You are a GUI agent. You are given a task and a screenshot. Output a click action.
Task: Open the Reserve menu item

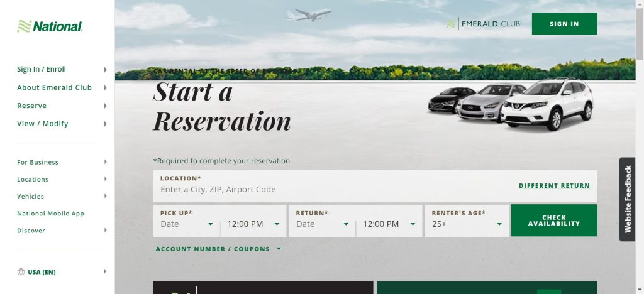point(32,106)
